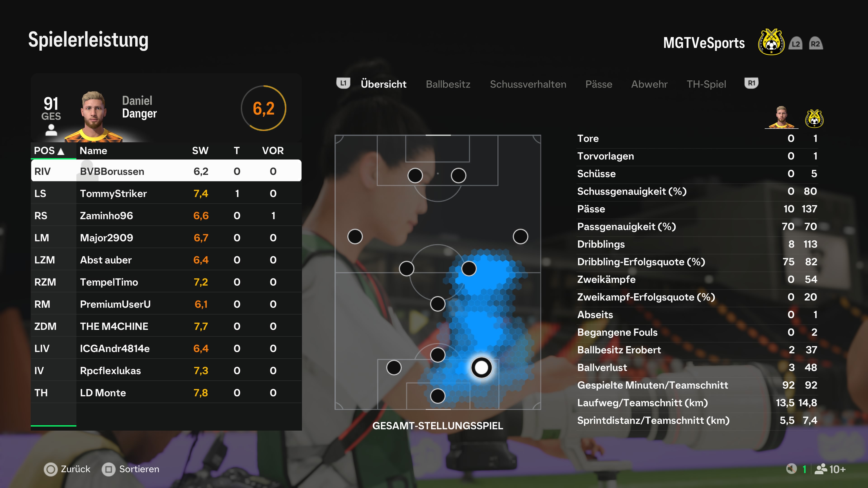Sort the table by SW column header

[200, 150]
